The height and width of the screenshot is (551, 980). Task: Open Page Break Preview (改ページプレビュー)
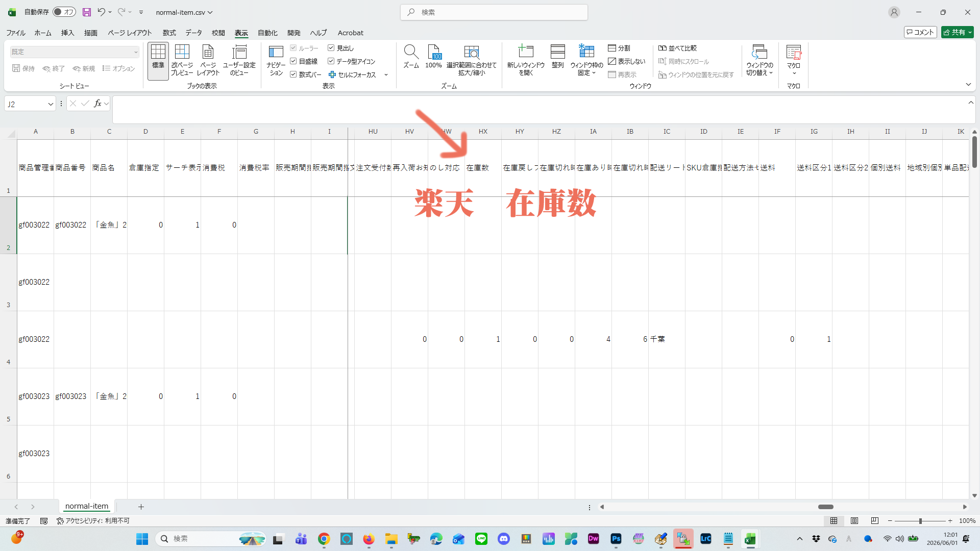[182, 61]
